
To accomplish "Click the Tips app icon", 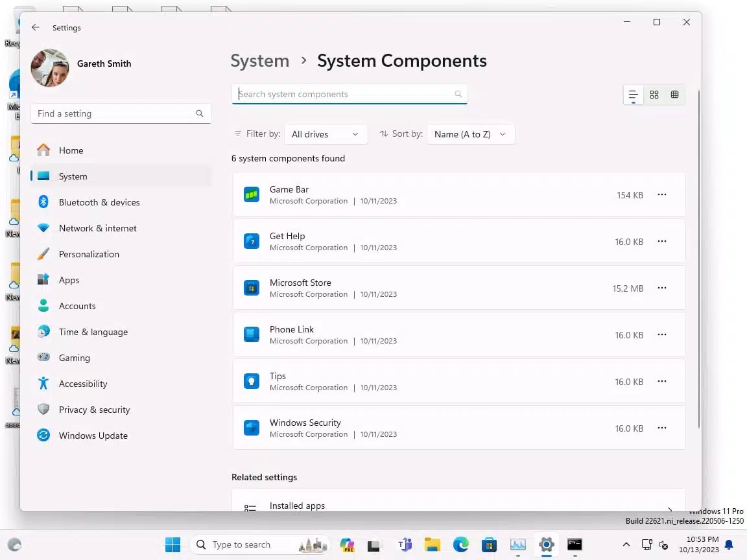I will [x=252, y=380].
